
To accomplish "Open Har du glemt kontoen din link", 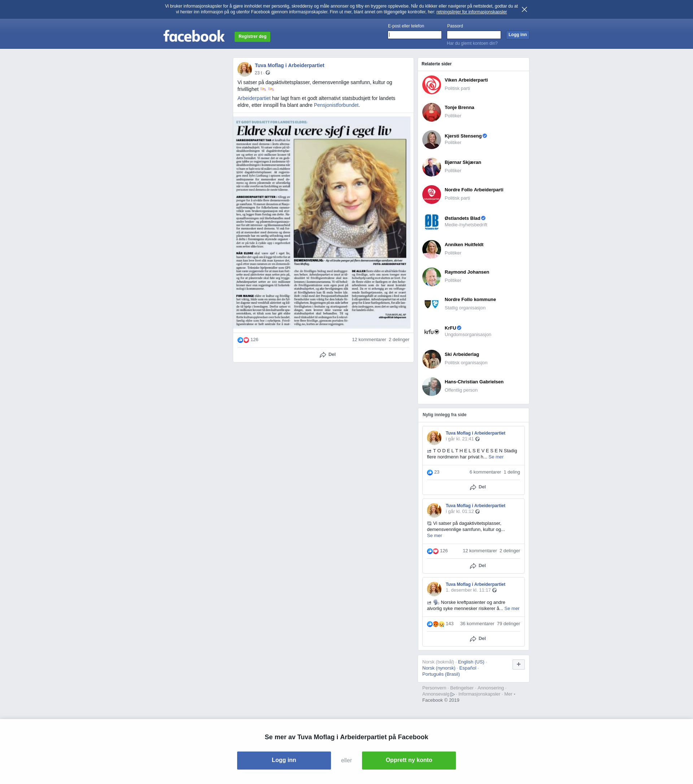I will (x=472, y=43).
